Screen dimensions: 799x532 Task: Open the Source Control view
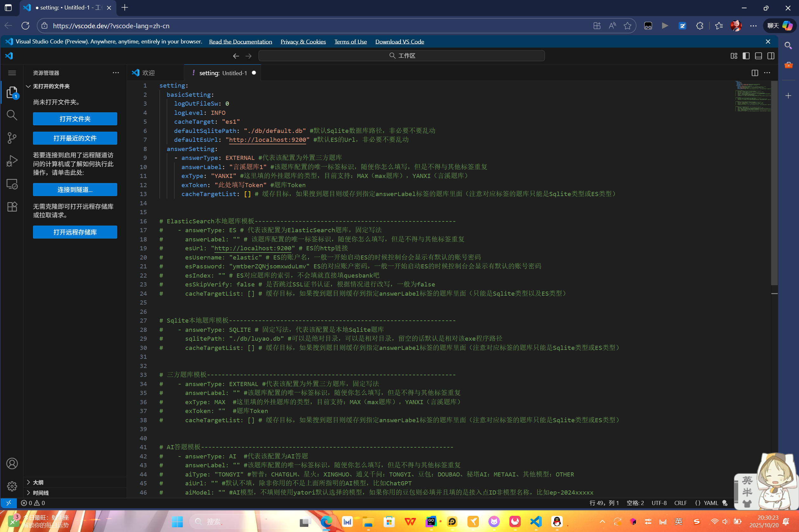coord(12,138)
